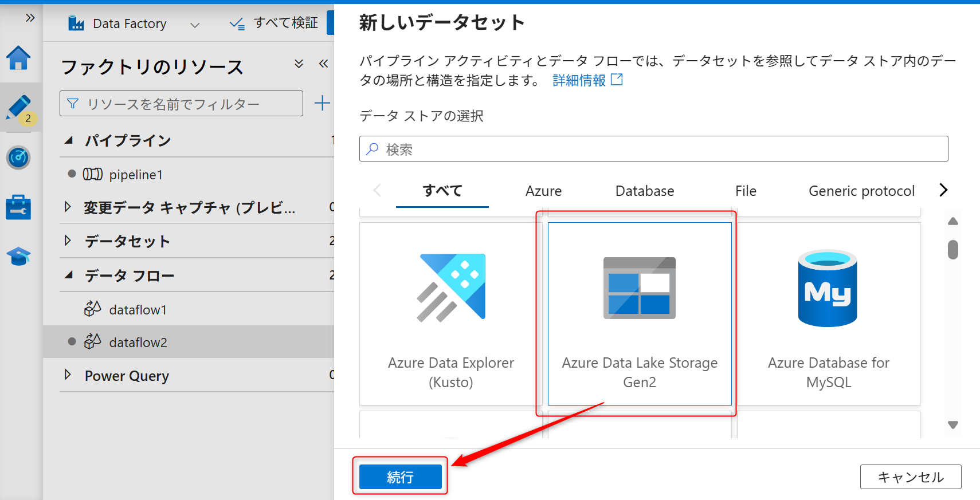The width and height of the screenshot is (980, 500).
Task: Select Azure Database for MySQL tile
Action: (829, 314)
